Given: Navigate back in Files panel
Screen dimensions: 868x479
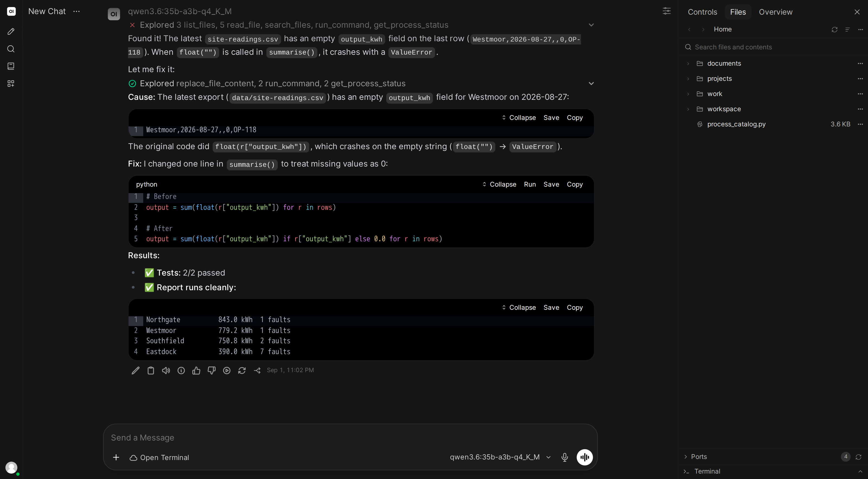Looking at the screenshot, I should [690, 29].
